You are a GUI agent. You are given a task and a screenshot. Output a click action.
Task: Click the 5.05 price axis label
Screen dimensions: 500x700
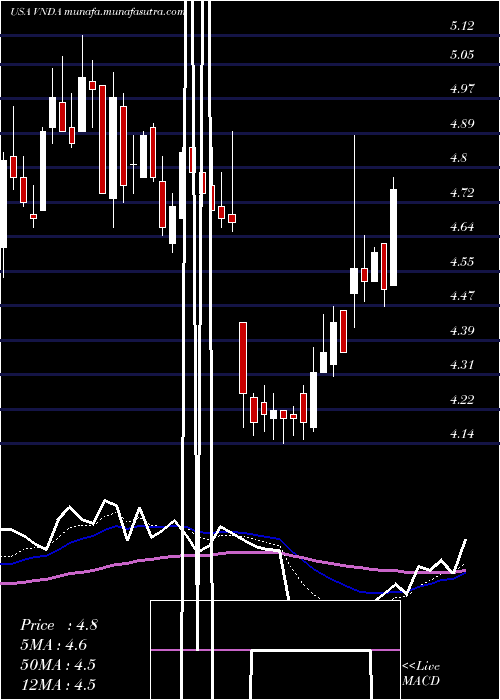coord(462,55)
